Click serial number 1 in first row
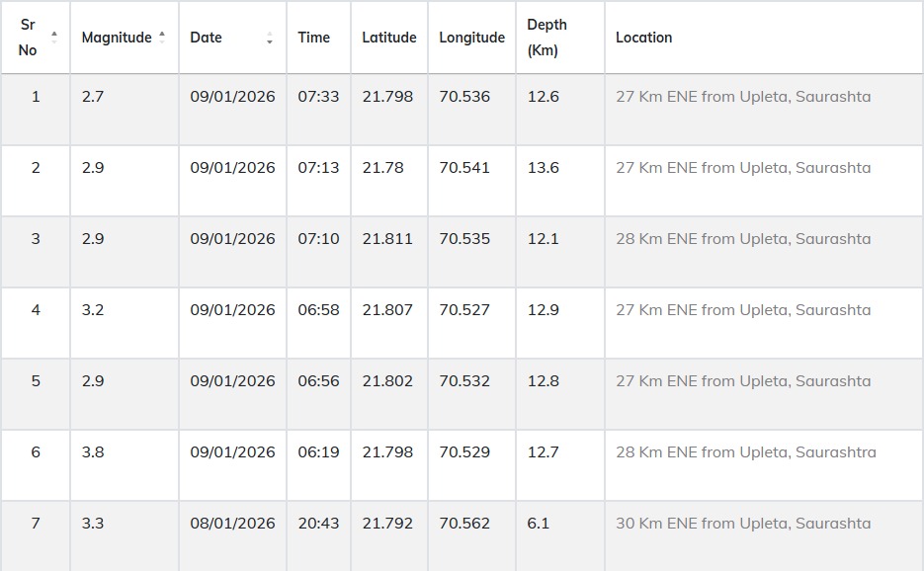This screenshot has height=571, width=924. (36, 97)
